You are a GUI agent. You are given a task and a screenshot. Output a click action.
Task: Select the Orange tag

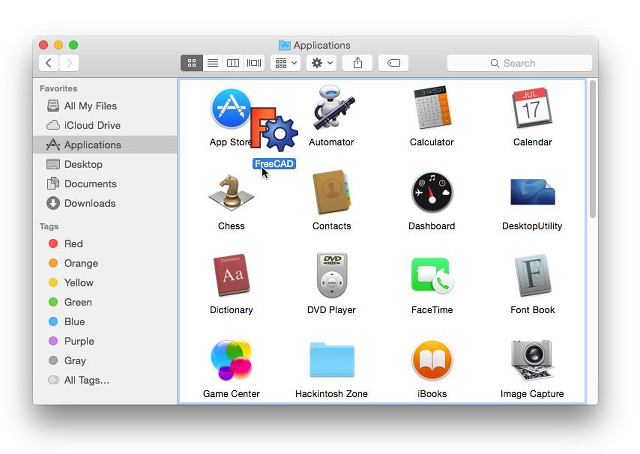105,263
